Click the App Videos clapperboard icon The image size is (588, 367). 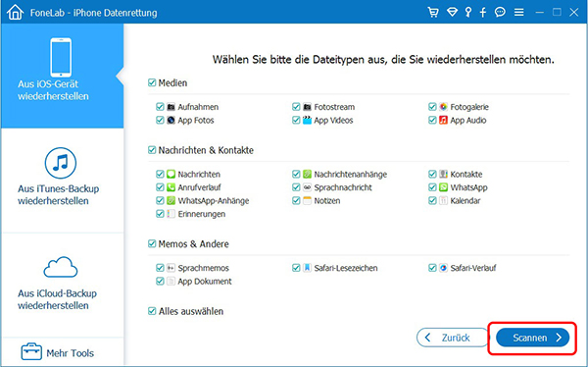[307, 120]
